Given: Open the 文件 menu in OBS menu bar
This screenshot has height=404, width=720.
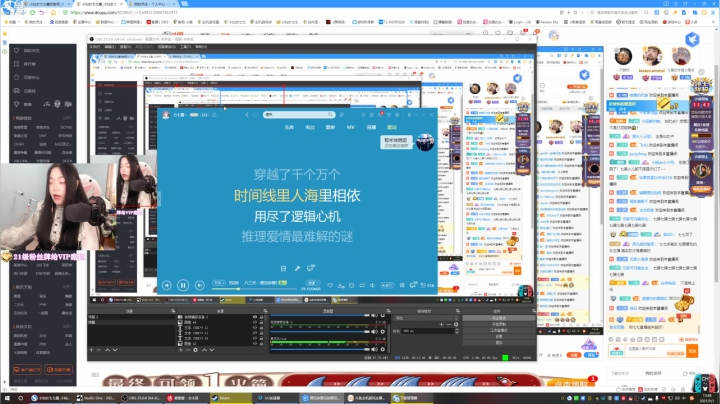Looking at the screenshot, I should click(x=95, y=47).
